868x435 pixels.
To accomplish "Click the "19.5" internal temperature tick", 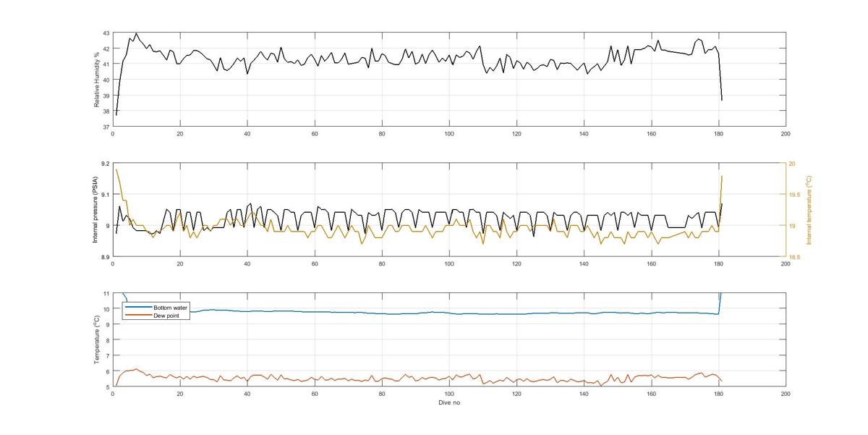I will tap(795, 195).
